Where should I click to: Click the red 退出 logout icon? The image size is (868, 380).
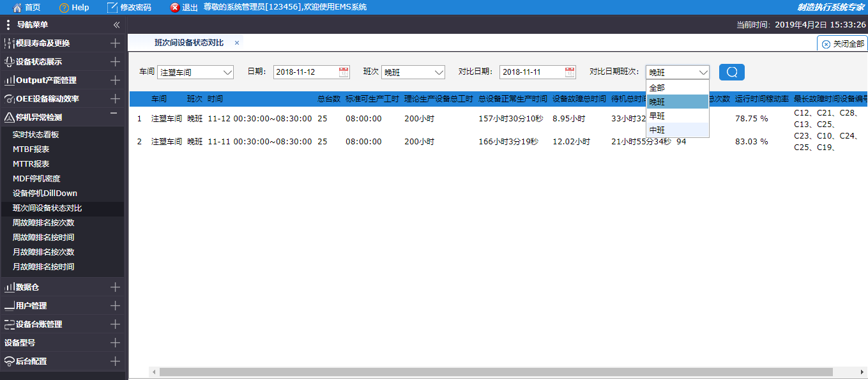(175, 8)
